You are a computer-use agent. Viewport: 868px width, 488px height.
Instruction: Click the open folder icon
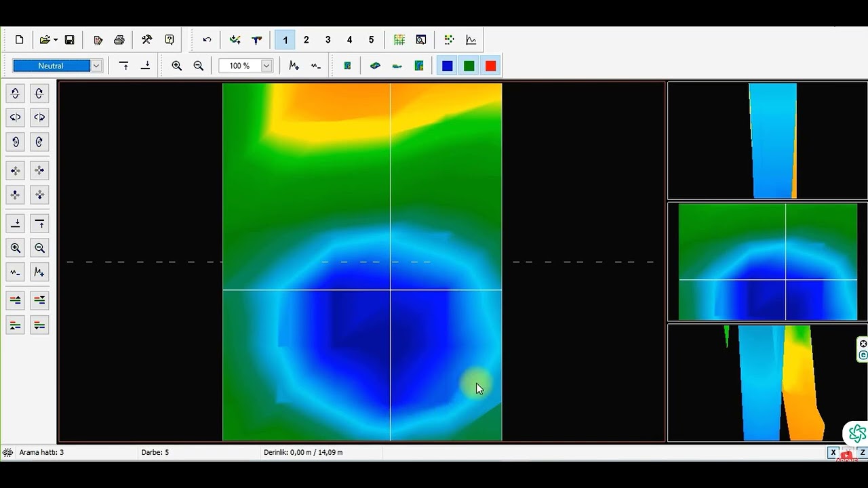point(44,40)
